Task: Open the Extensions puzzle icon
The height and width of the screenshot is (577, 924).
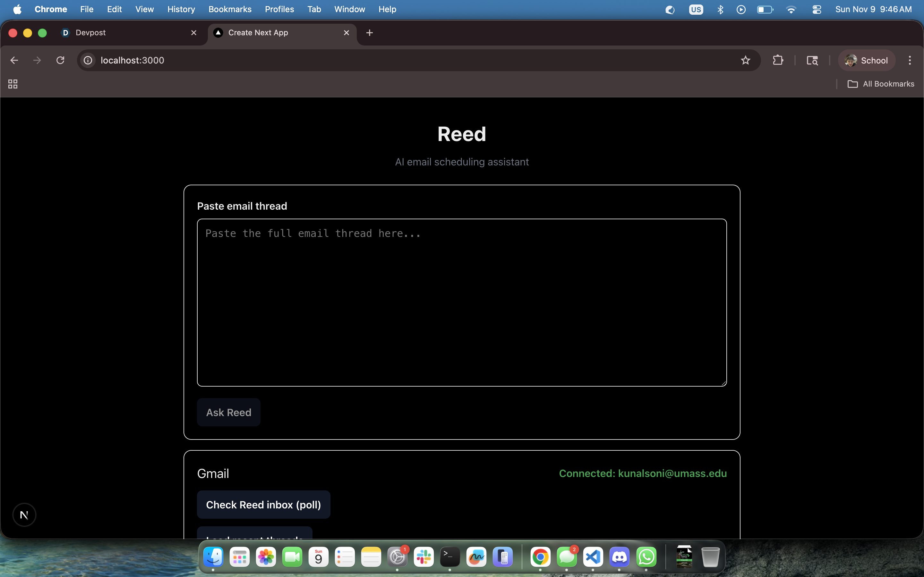Action: pyautogui.click(x=778, y=60)
